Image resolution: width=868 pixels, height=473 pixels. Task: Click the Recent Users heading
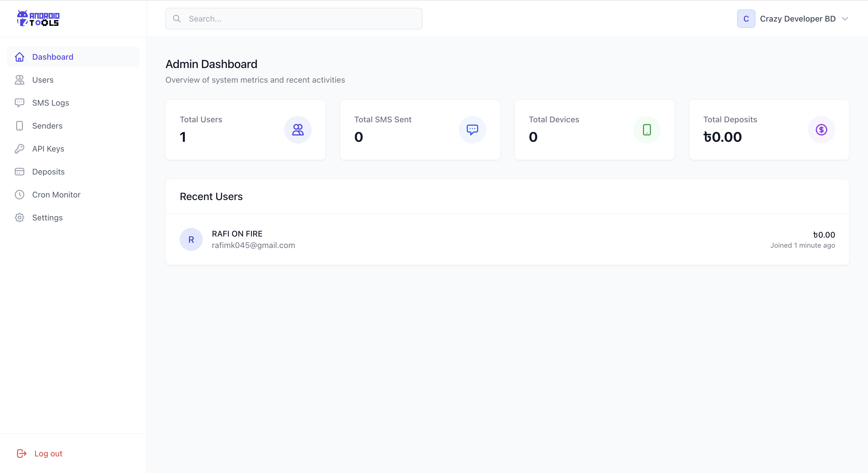coord(211,196)
